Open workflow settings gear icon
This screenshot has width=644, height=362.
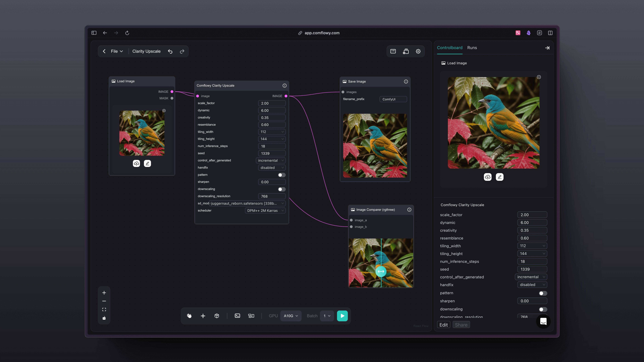[418, 51]
